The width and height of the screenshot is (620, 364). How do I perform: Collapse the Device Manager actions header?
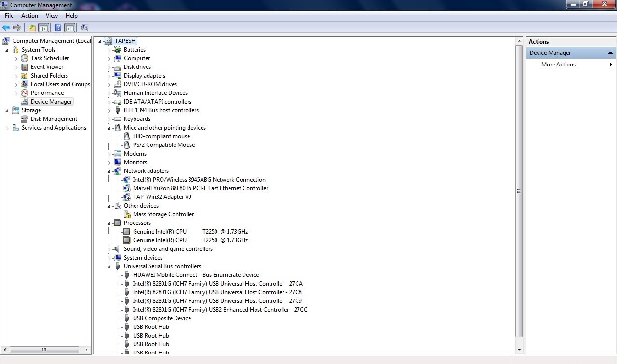pyautogui.click(x=610, y=53)
